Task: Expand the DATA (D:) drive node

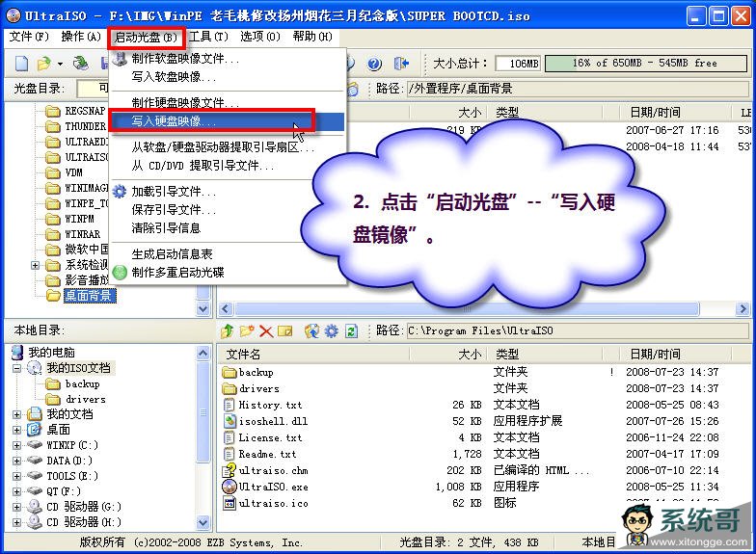Action: click(17, 461)
